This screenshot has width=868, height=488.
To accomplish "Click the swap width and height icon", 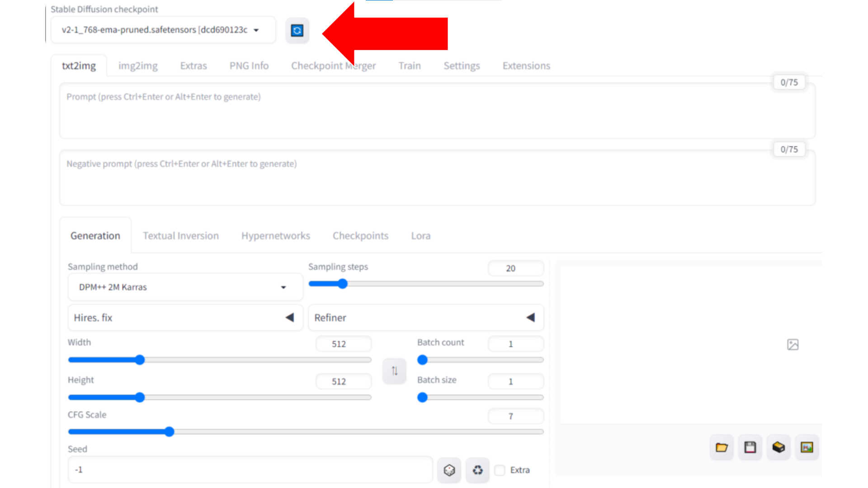I will (x=394, y=371).
